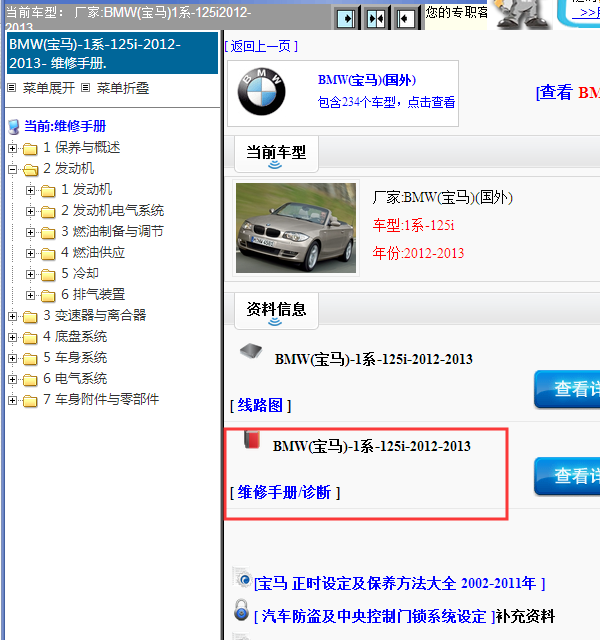Image resolution: width=600 pixels, height=640 pixels.
Task: Expand the 6 排气装置 node
Action: [30, 295]
